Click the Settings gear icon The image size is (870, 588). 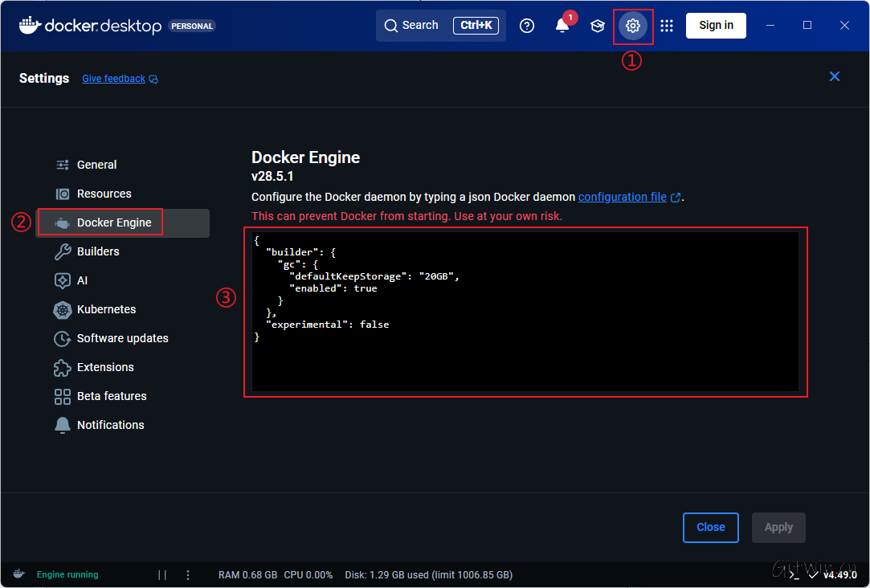633,26
